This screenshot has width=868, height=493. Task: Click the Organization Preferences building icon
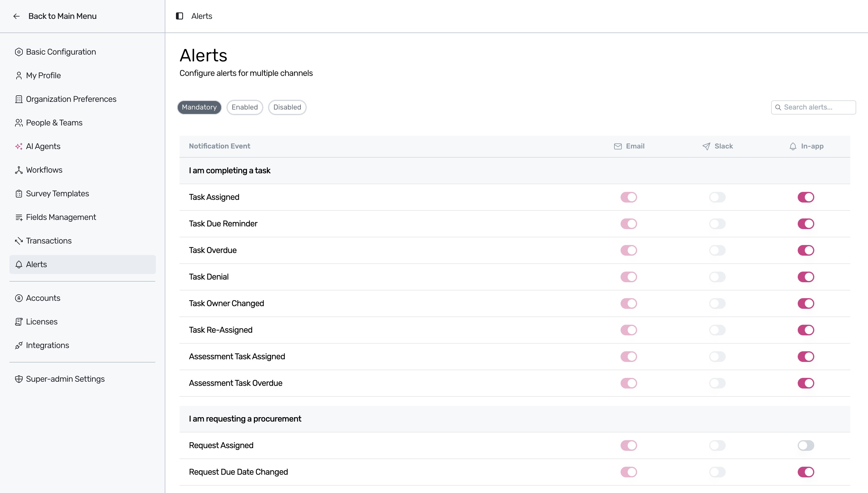point(19,99)
